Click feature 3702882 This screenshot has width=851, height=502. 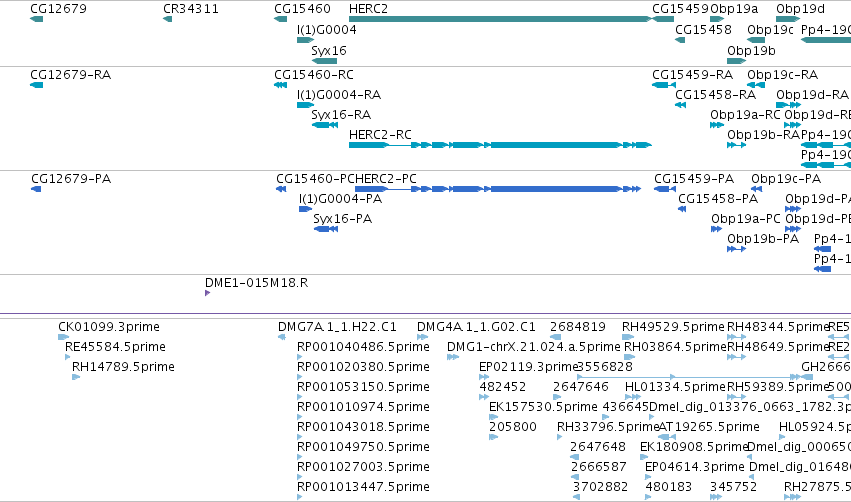tap(600, 487)
